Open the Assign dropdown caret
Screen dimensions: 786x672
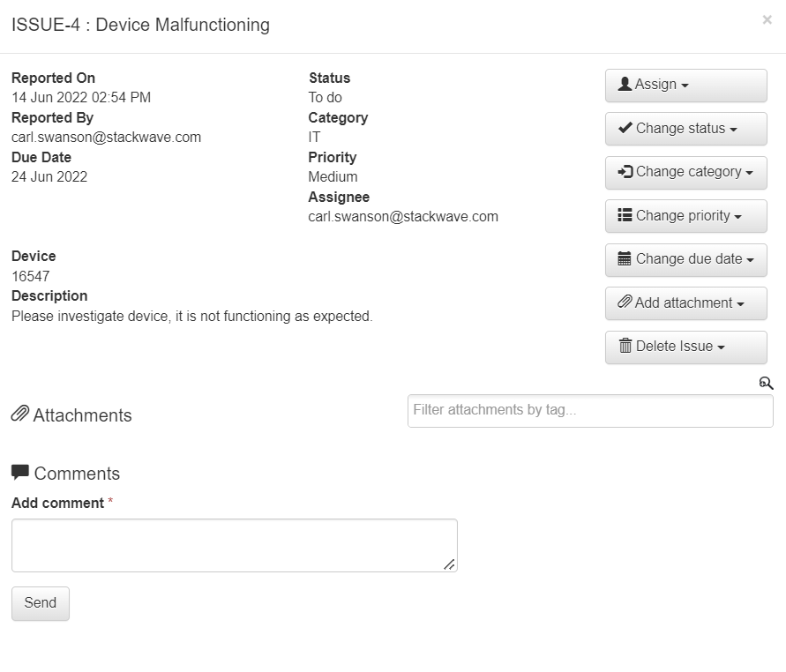click(x=685, y=86)
